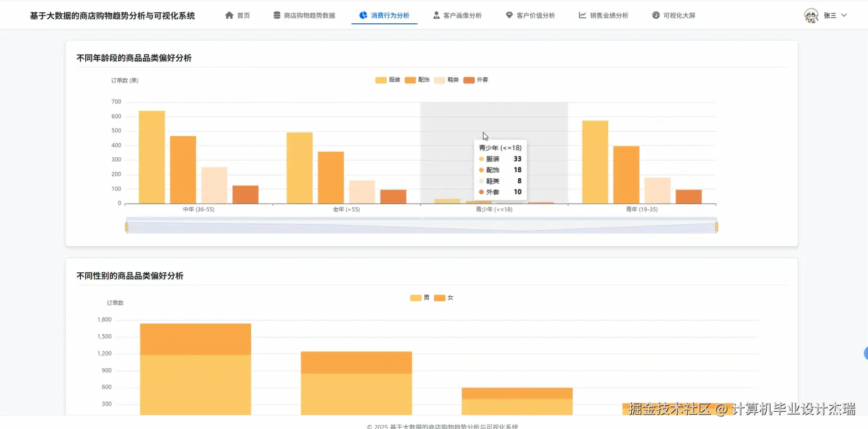Click the site title 基于大数据的商店购物趋势分析与可视化系统
Screen dimensions: 868x429
[x=112, y=15]
